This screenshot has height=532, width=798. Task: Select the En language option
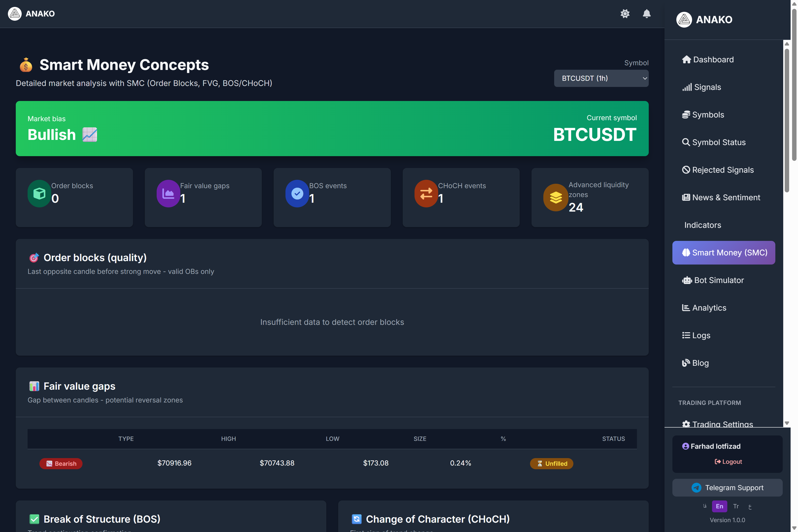click(719, 506)
